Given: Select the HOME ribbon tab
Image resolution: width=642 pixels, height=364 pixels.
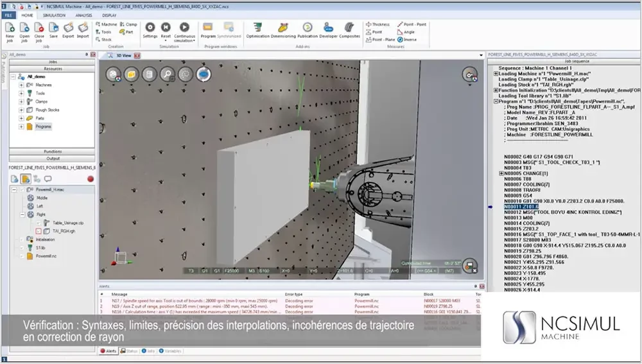Looking at the screenshot, I should point(27,15).
